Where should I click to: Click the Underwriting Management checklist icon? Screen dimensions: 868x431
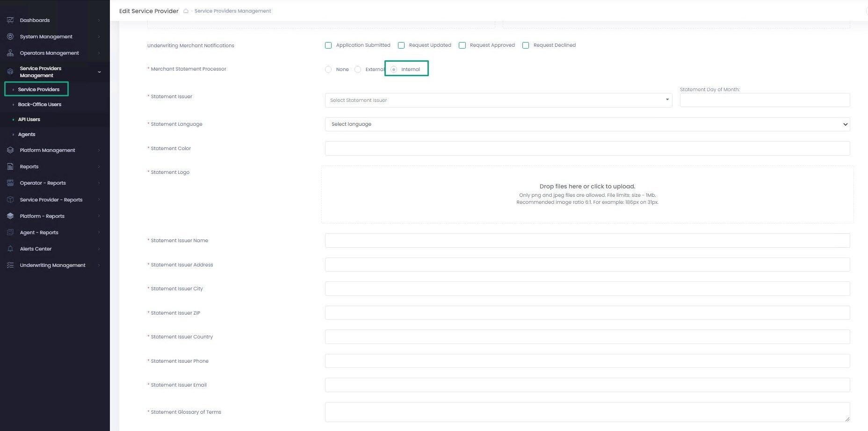(10, 265)
